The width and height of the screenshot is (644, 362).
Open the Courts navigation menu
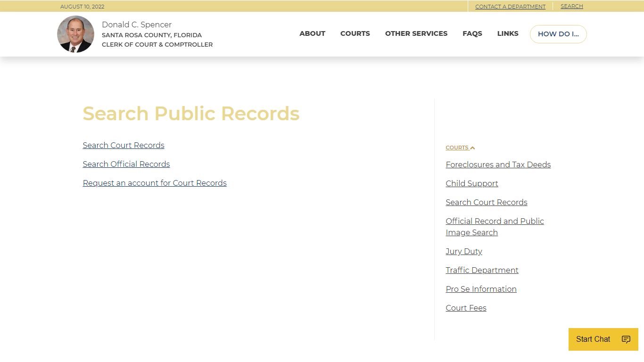click(355, 33)
